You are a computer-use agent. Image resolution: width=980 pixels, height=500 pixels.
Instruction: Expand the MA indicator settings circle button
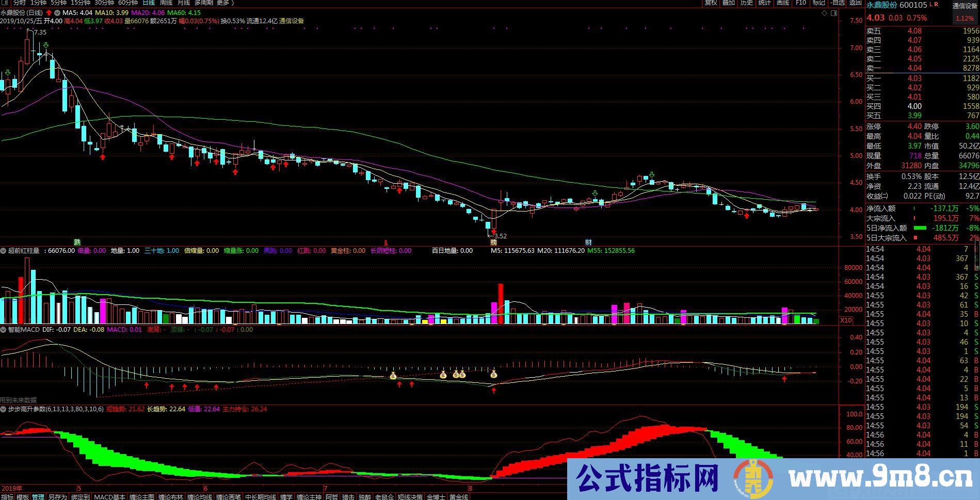tap(57, 12)
